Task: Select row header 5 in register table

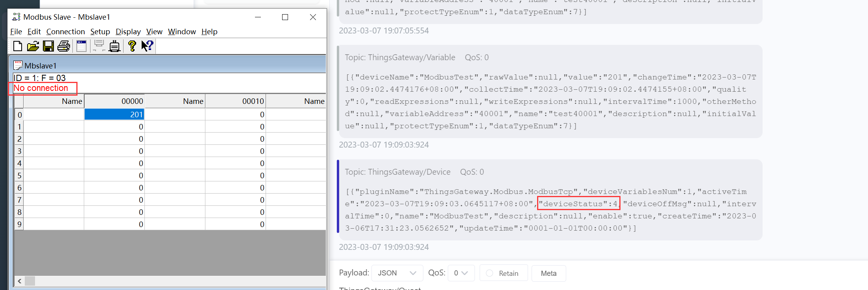Action: 19,175
